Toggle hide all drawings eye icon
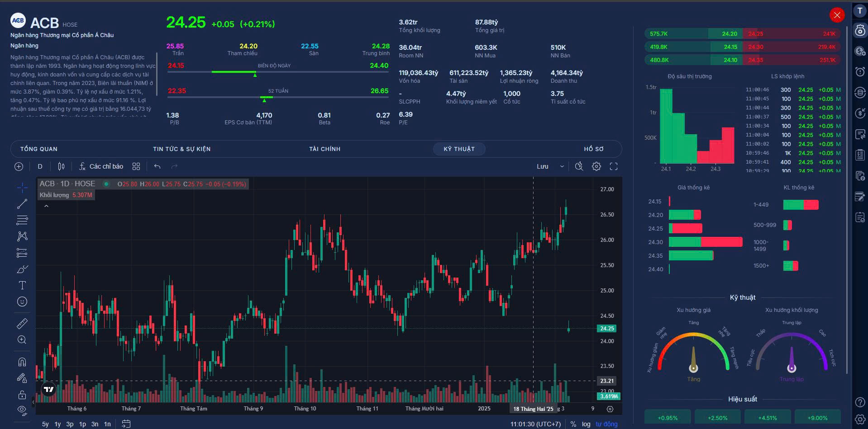This screenshot has height=429, width=868. pyautogui.click(x=22, y=410)
